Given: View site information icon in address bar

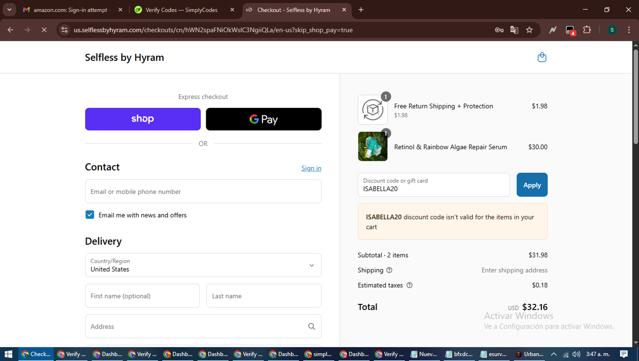Looking at the screenshot, I should pyautogui.click(x=64, y=30).
